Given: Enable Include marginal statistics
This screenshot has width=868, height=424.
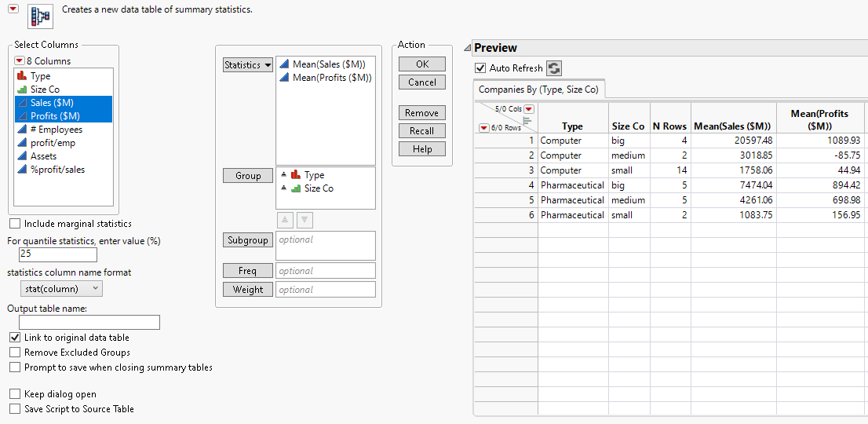Looking at the screenshot, I should [x=15, y=224].
